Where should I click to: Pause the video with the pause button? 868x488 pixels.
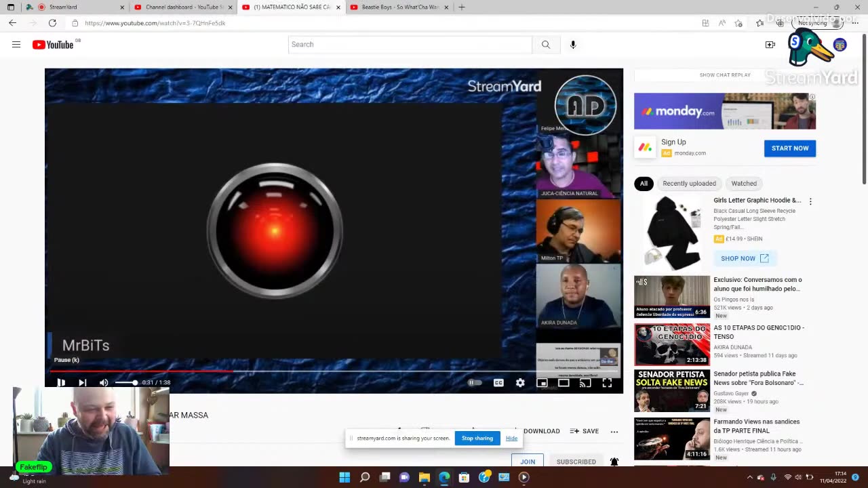[x=61, y=382]
